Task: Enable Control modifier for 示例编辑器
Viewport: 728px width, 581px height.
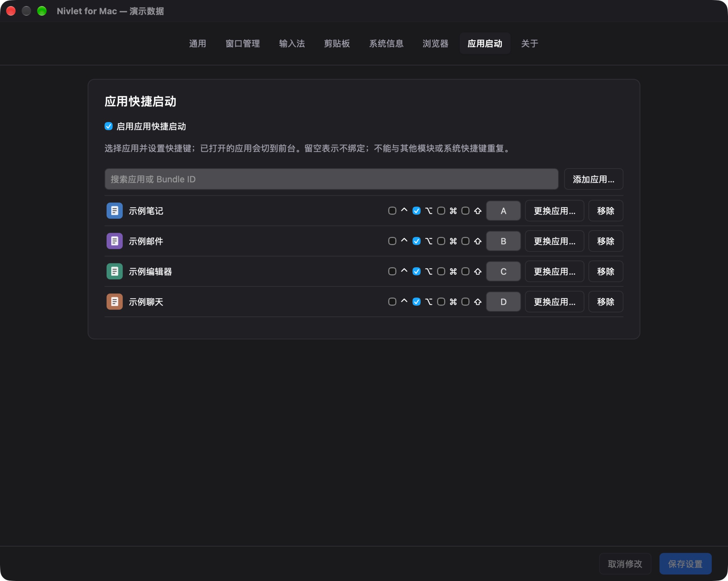Action: pos(392,271)
